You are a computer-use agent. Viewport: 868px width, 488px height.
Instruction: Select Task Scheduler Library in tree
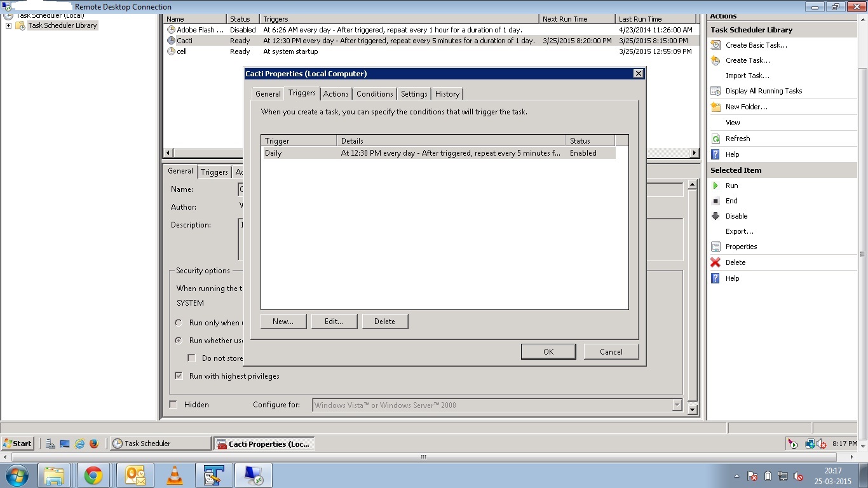(x=62, y=25)
